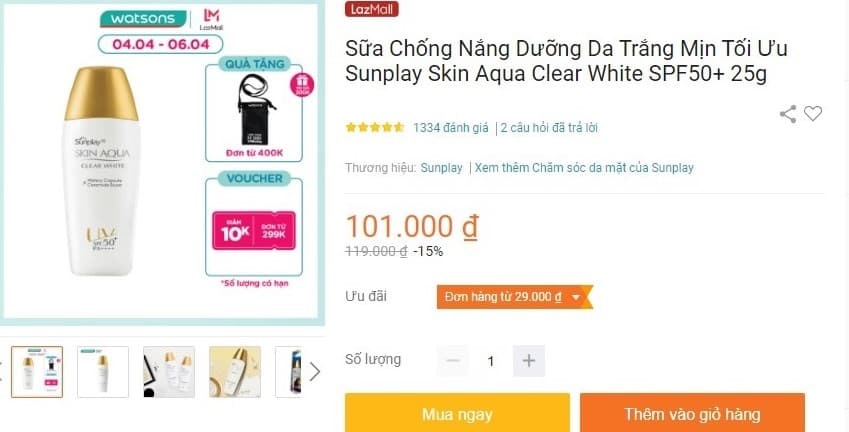Image resolution: width=849 pixels, height=432 pixels.
Task: Open the Sunplay brand link
Action: (x=441, y=168)
